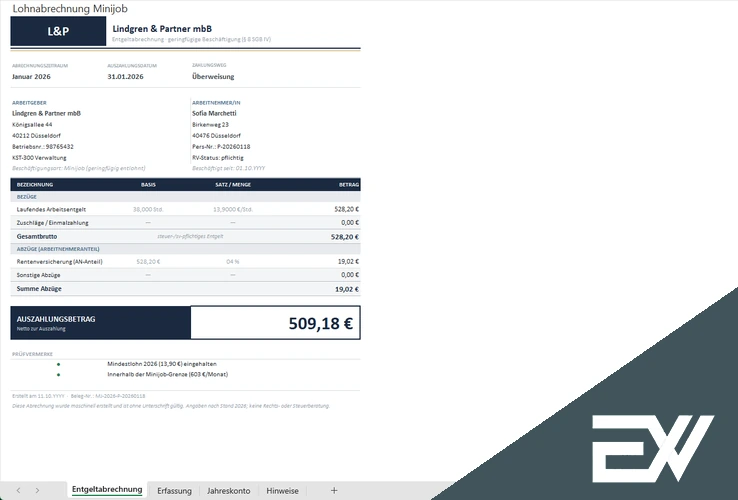Select the Lohnabrechnung Minijob title text
This screenshot has width=738, height=500.
click(x=70, y=8)
